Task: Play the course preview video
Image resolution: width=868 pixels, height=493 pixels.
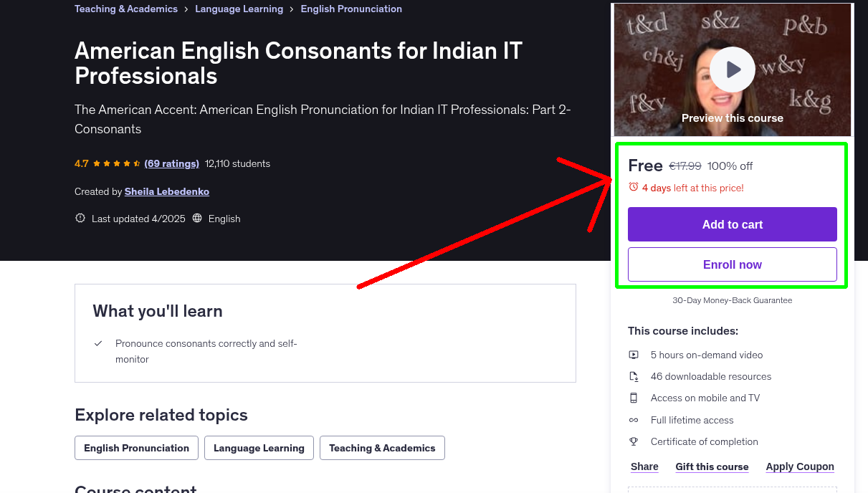Action: click(732, 70)
